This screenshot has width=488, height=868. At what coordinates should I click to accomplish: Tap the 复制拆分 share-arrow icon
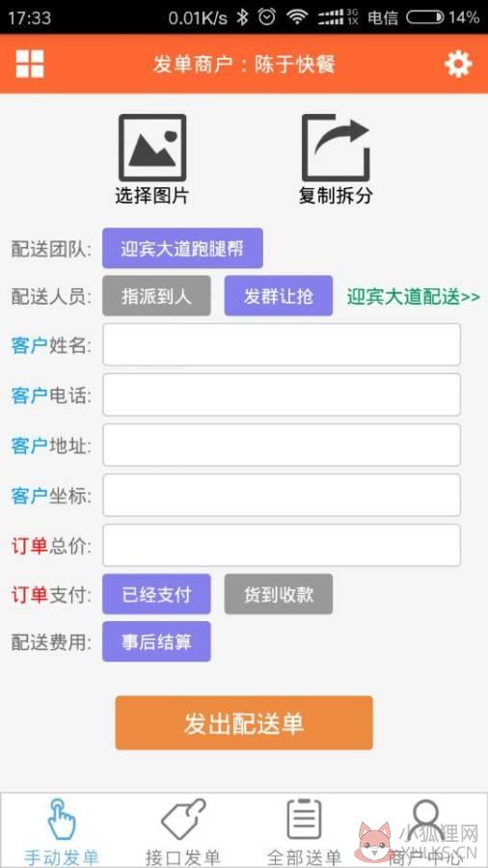pyautogui.click(x=336, y=148)
